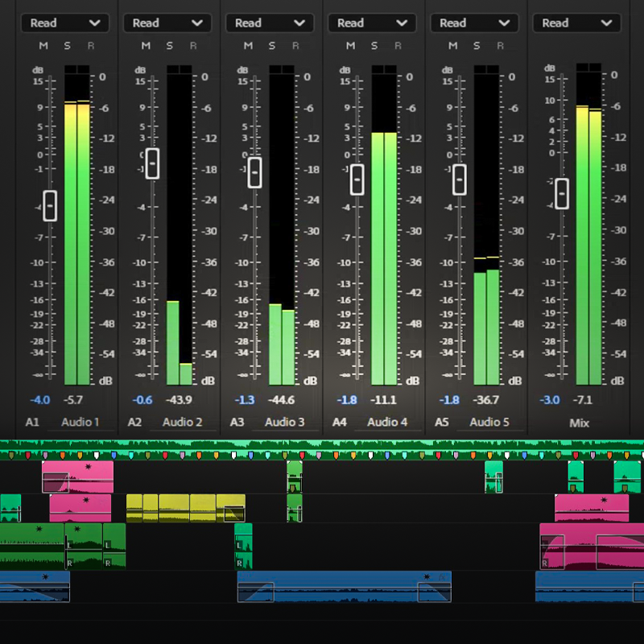Mute the Audio 4 track
This screenshot has width=644, height=644.
(x=349, y=46)
